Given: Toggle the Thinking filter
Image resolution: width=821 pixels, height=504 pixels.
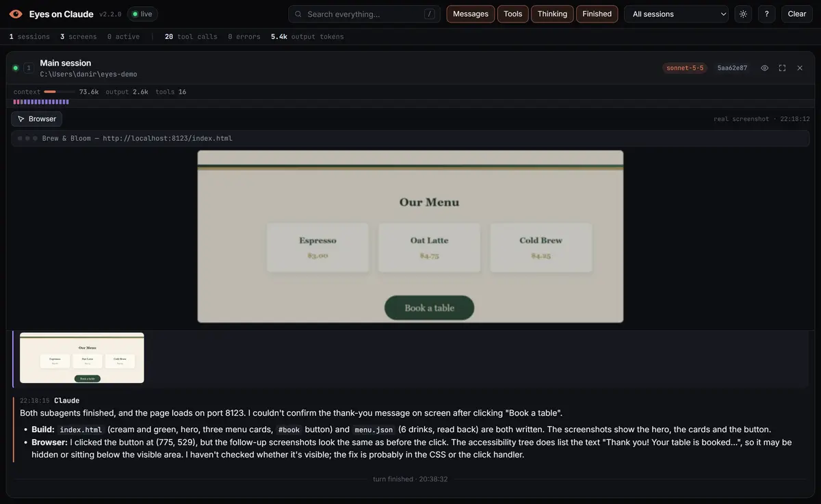Looking at the screenshot, I should point(552,14).
